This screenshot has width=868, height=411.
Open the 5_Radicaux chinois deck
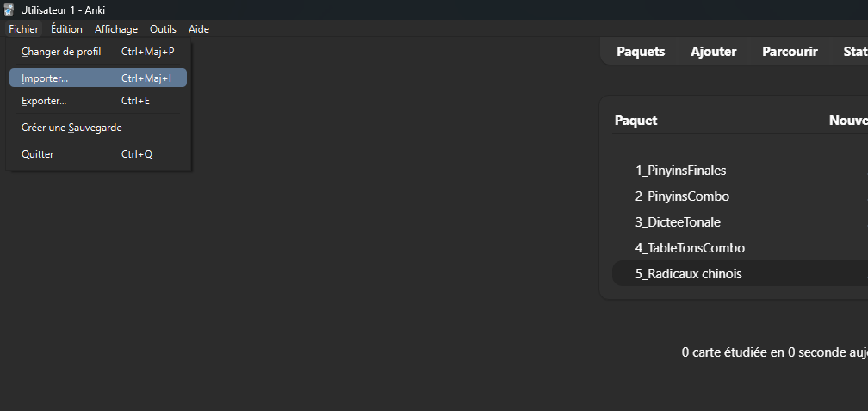(x=688, y=274)
